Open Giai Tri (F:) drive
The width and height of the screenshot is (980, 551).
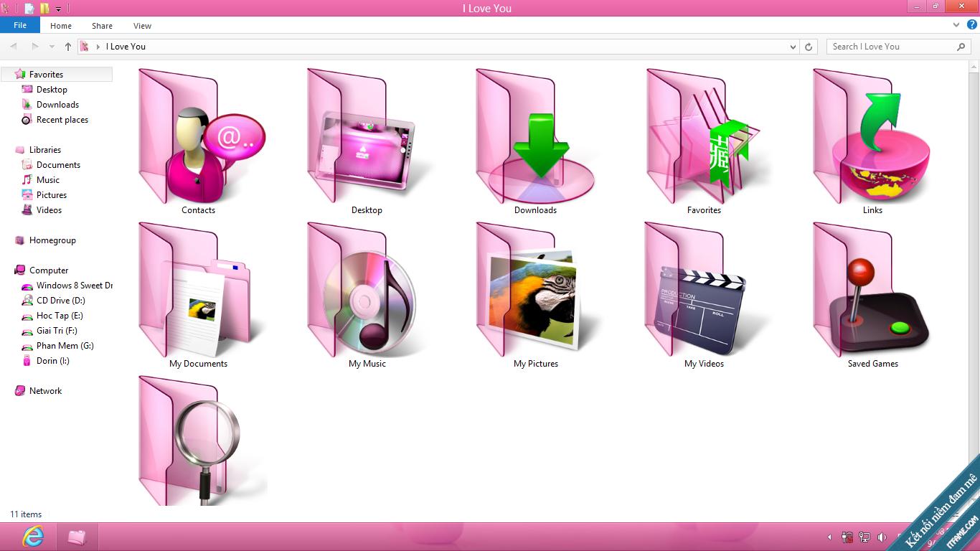click(57, 331)
